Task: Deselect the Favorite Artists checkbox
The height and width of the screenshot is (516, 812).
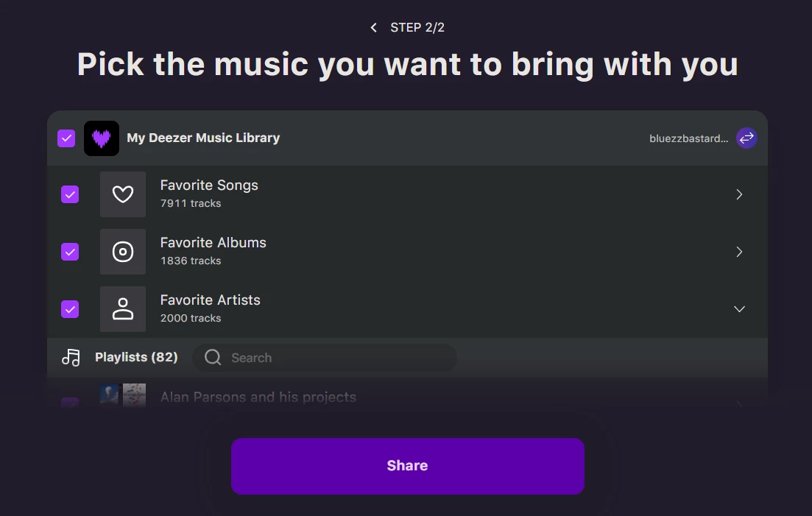Action: pos(70,309)
